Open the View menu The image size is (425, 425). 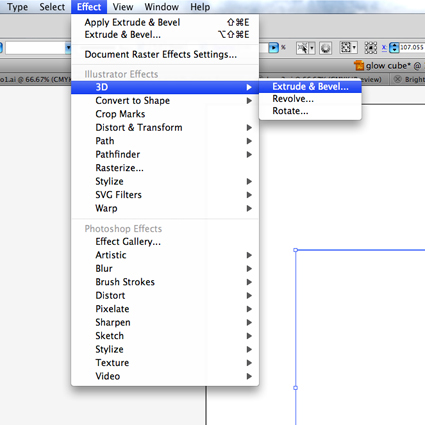coord(123,7)
